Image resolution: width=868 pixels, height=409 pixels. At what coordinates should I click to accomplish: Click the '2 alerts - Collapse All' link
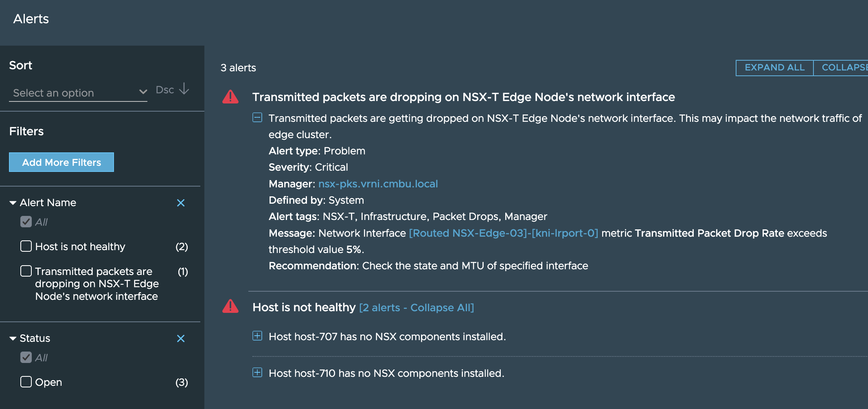pyautogui.click(x=416, y=308)
